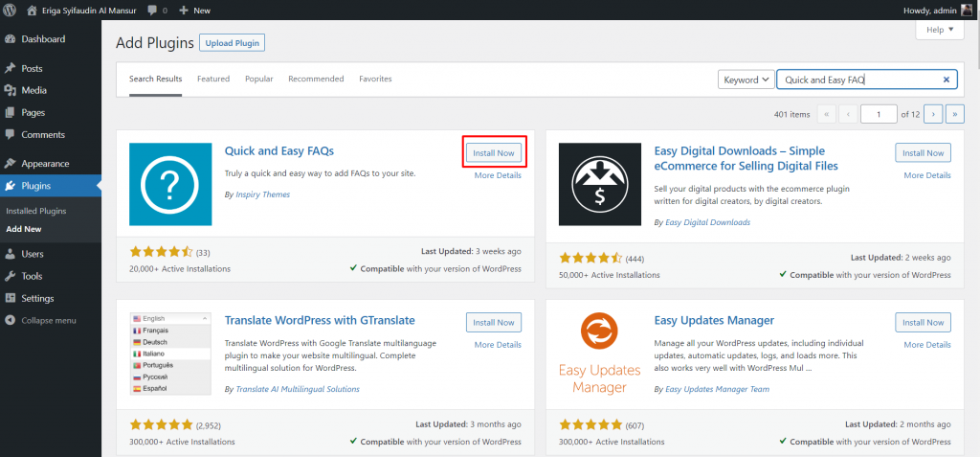980x457 pixels.
Task: Open the Appearance menu in sidebar
Action: pyautogui.click(x=45, y=163)
